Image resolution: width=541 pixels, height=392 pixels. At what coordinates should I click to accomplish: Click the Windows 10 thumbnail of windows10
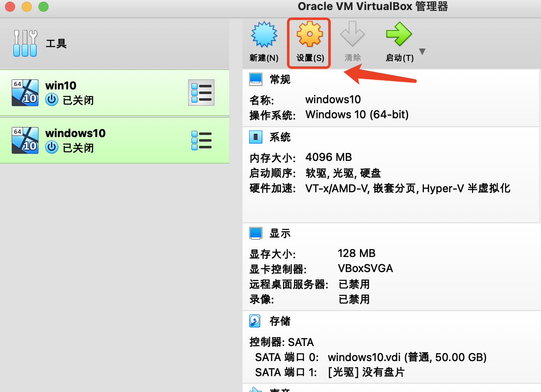coord(25,140)
